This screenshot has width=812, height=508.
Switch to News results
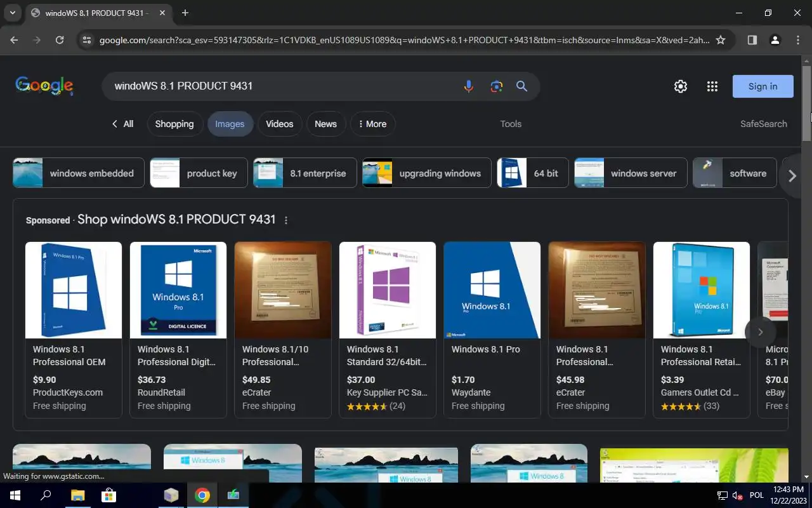pos(326,124)
